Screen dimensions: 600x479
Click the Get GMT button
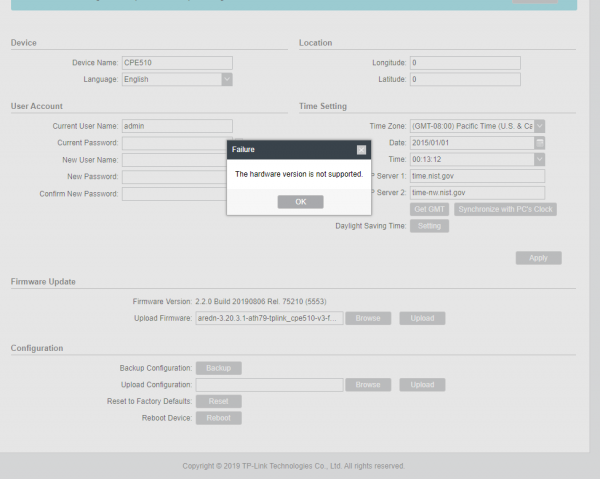pyautogui.click(x=429, y=209)
